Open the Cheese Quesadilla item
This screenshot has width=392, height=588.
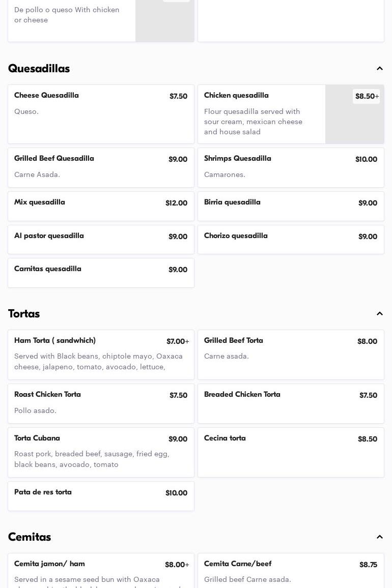101,114
